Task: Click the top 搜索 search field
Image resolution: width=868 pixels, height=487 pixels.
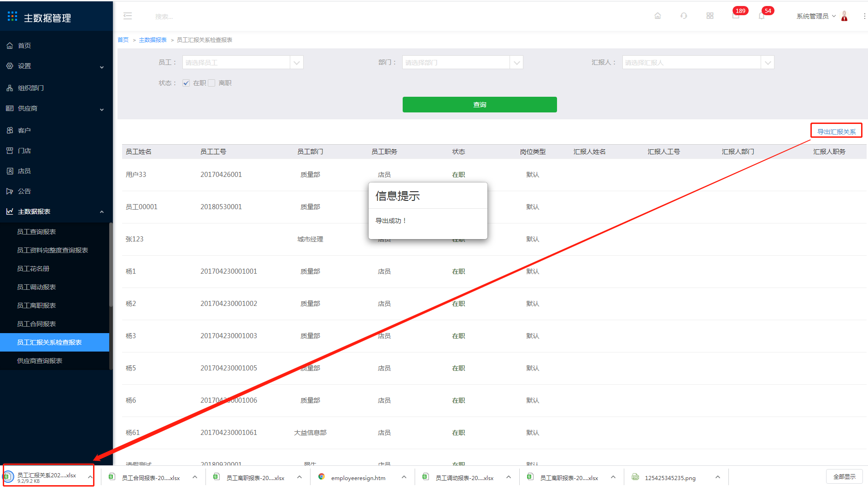Action: [164, 17]
